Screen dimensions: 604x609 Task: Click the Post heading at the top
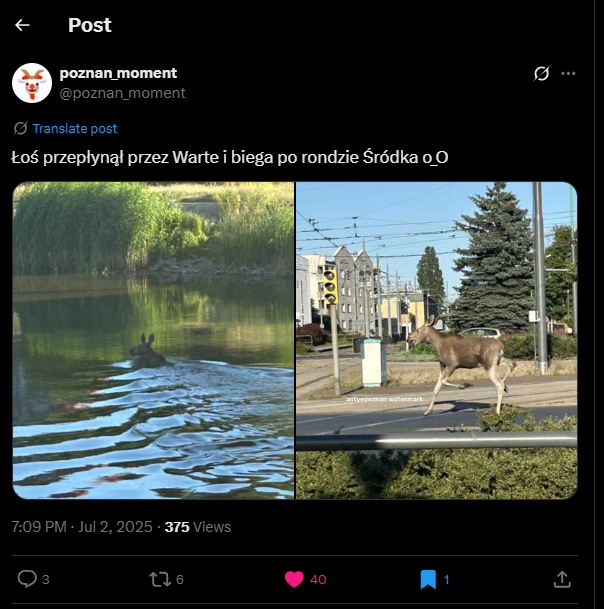[x=90, y=25]
